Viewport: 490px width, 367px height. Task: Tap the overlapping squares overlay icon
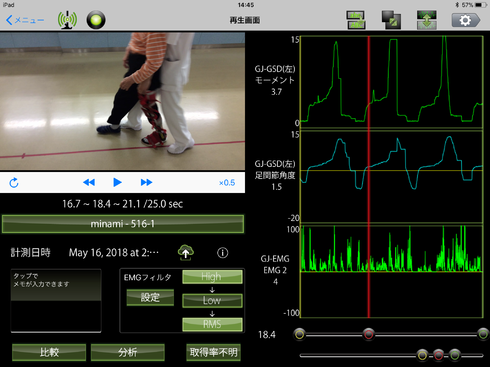point(391,20)
